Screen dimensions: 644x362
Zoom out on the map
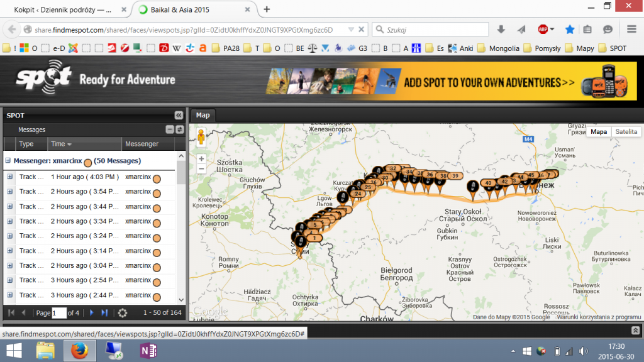pos(201,168)
